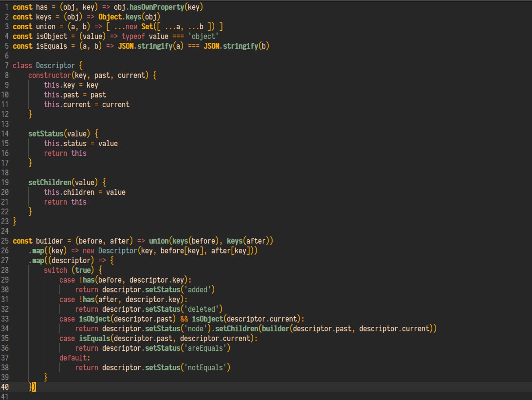Click 'union' call on line 25
The width and height of the screenshot is (532, 400).
[159, 241]
